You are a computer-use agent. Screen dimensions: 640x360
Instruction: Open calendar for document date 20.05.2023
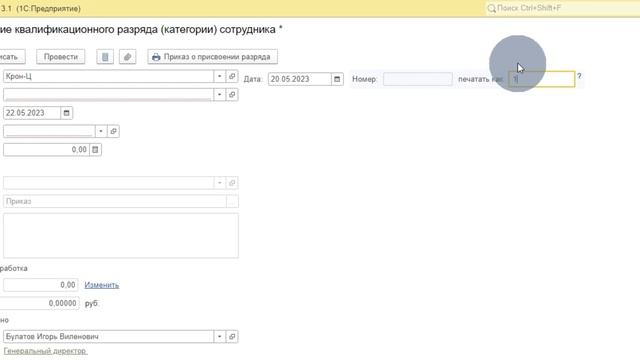337,79
